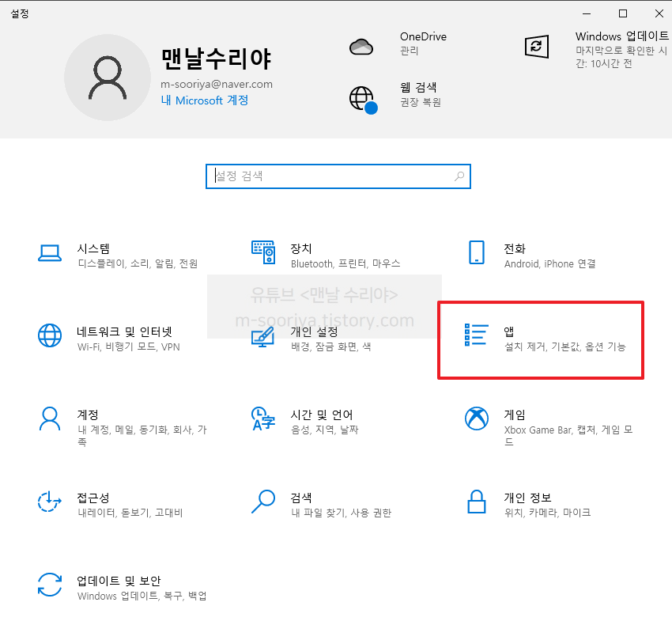Click the 앱 list icon
672x640 pixels.
[477, 335]
